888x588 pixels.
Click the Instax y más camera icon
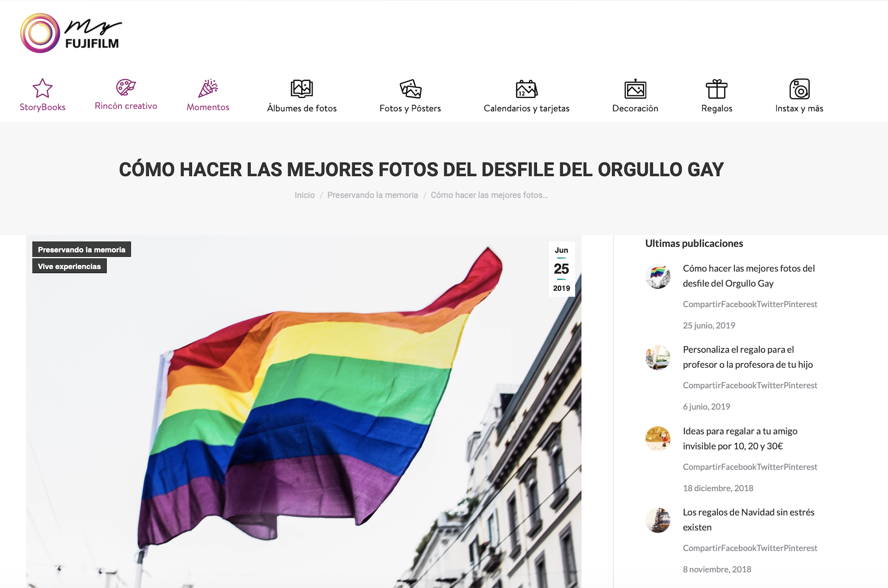click(x=799, y=89)
